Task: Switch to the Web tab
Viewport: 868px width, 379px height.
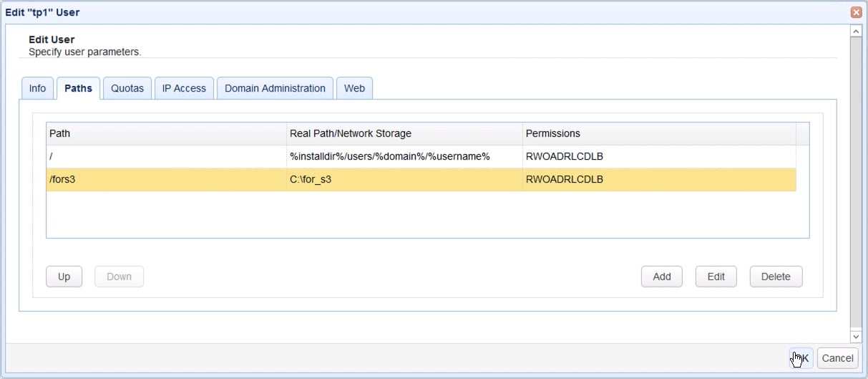Action: [x=354, y=88]
